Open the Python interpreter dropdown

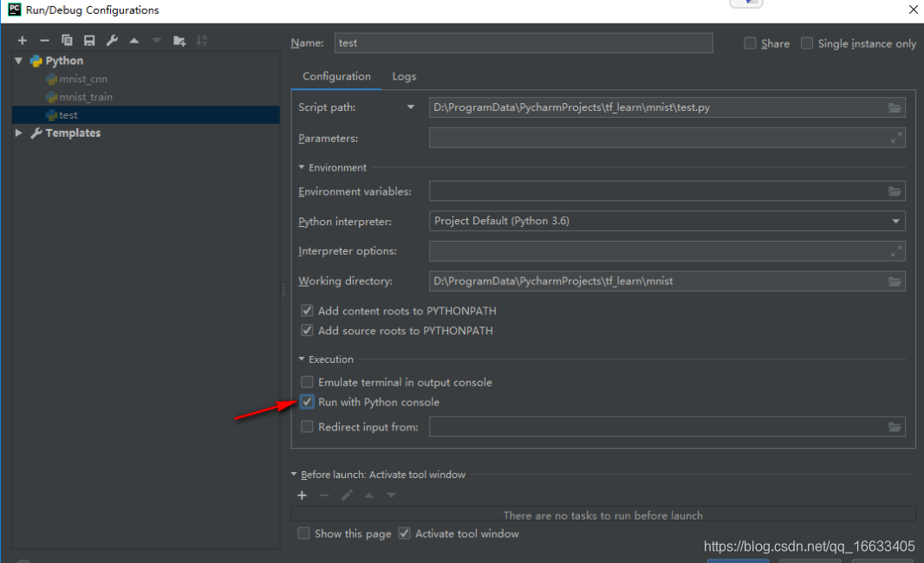(x=895, y=222)
